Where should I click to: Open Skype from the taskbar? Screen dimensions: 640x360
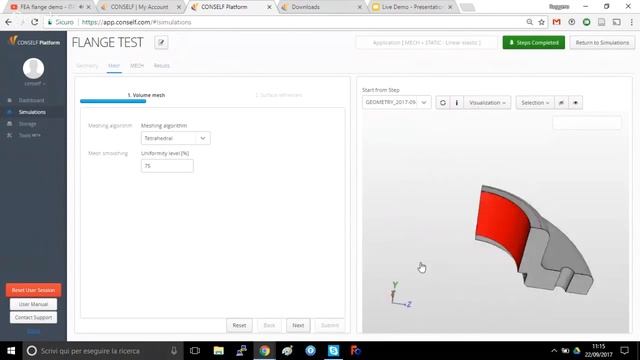pos(333,351)
